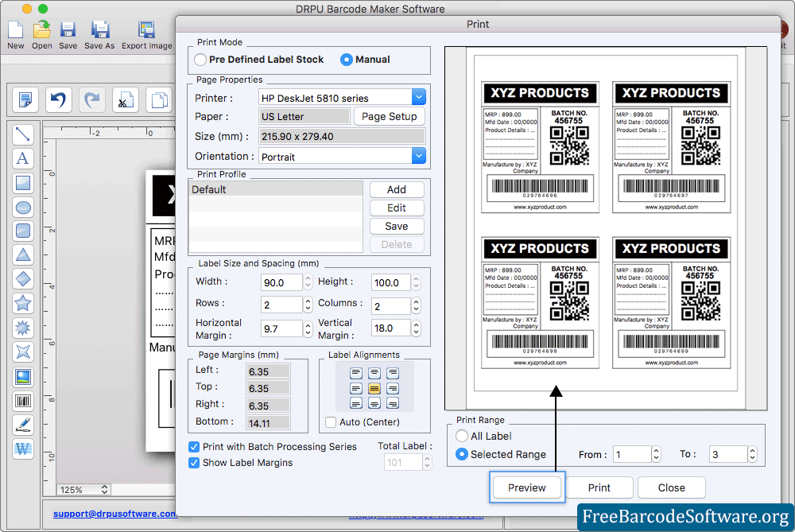The height and width of the screenshot is (532, 795).
Task: Click the Export Image icon
Action: coord(146,30)
